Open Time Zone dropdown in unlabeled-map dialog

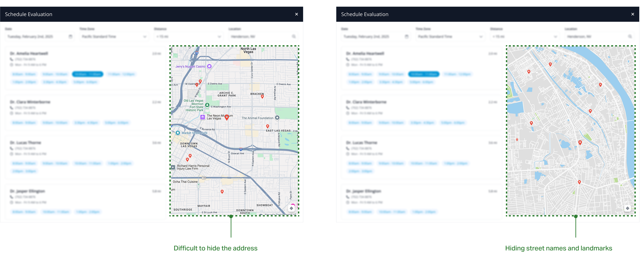[x=451, y=36]
